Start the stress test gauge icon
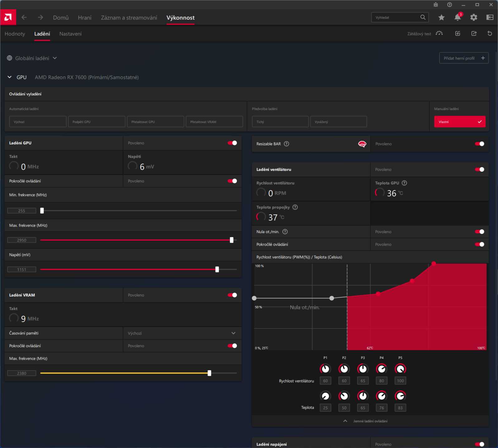The height and width of the screenshot is (448, 498). (x=439, y=34)
